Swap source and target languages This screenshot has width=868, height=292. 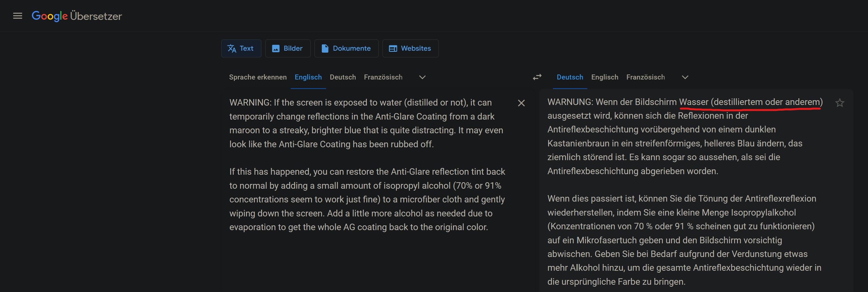(537, 77)
